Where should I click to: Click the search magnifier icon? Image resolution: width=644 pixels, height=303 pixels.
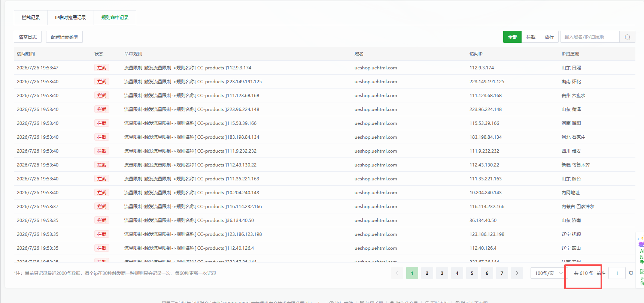coord(628,37)
